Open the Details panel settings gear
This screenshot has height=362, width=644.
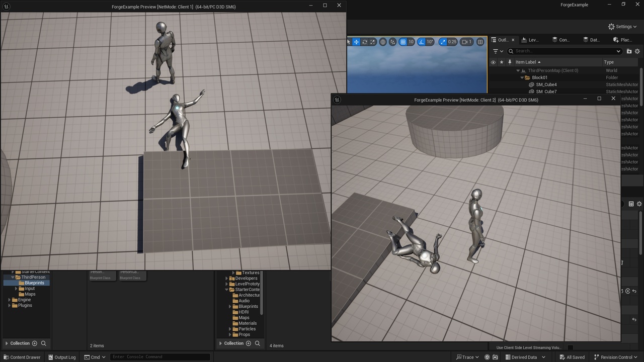639,204
